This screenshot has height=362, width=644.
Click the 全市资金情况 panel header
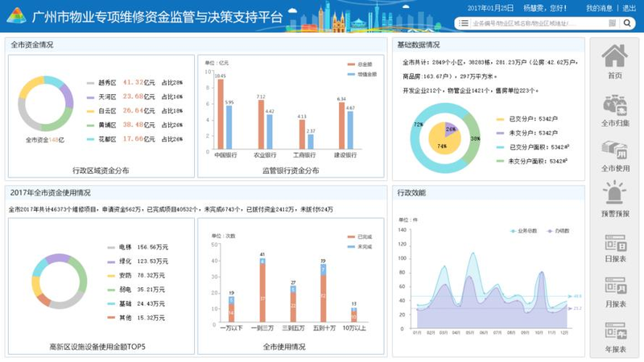click(31, 45)
